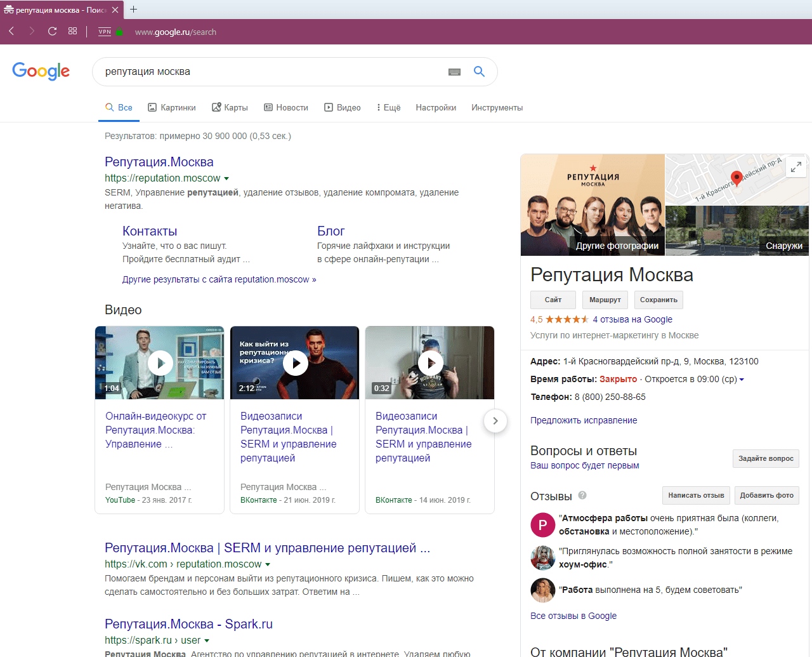Viewport: 812px width, 657px height.
Task: Open the speed dial grid icon
Action: point(73,31)
